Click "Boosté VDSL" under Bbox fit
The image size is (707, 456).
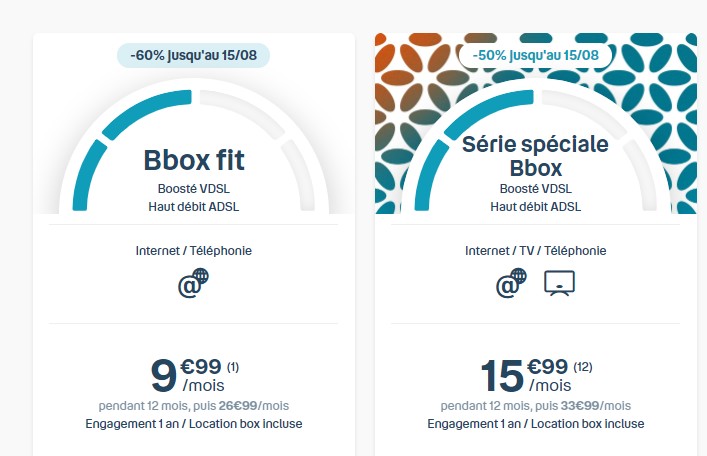pyautogui.click(x=194, y=189)
